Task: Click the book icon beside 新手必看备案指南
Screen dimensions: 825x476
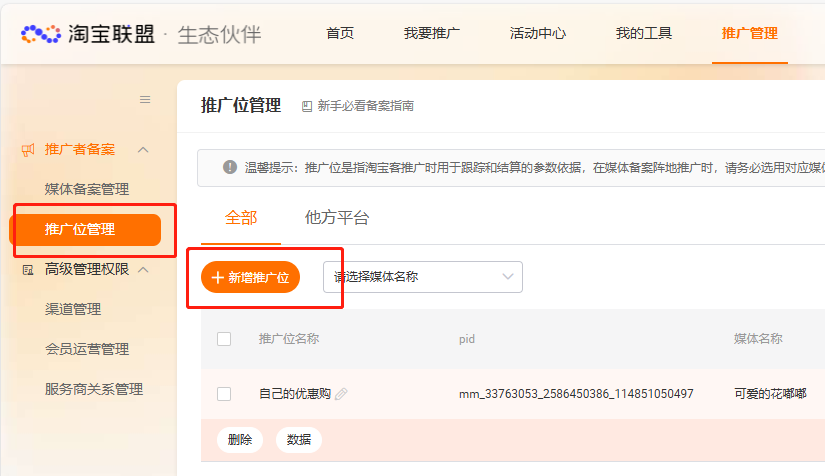Action: click(x=306, y=106)
